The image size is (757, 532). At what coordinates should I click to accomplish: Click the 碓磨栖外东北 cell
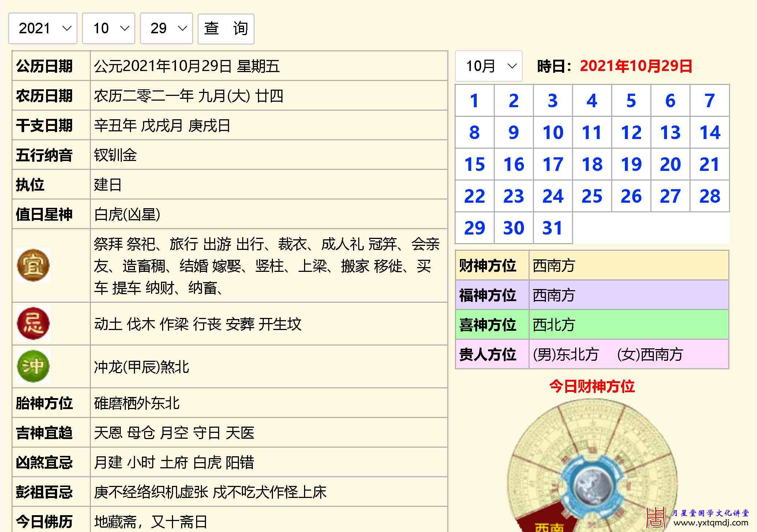coord(269,403)
